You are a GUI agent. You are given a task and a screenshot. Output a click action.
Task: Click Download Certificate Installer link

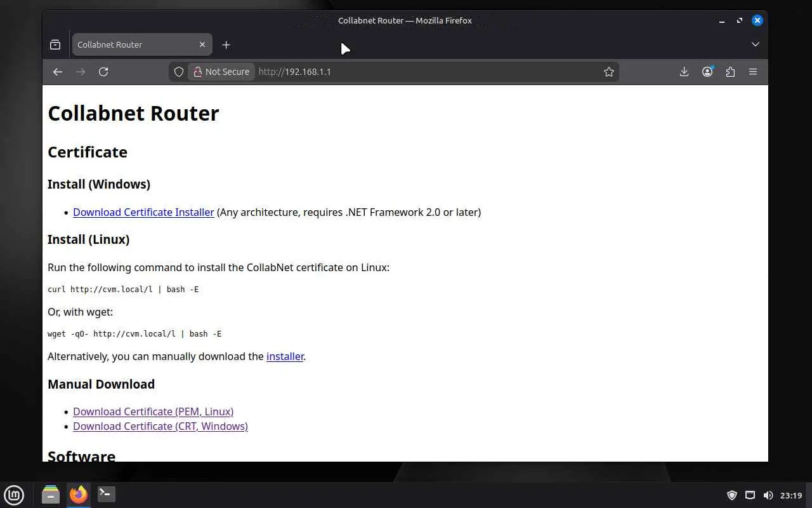143,212
